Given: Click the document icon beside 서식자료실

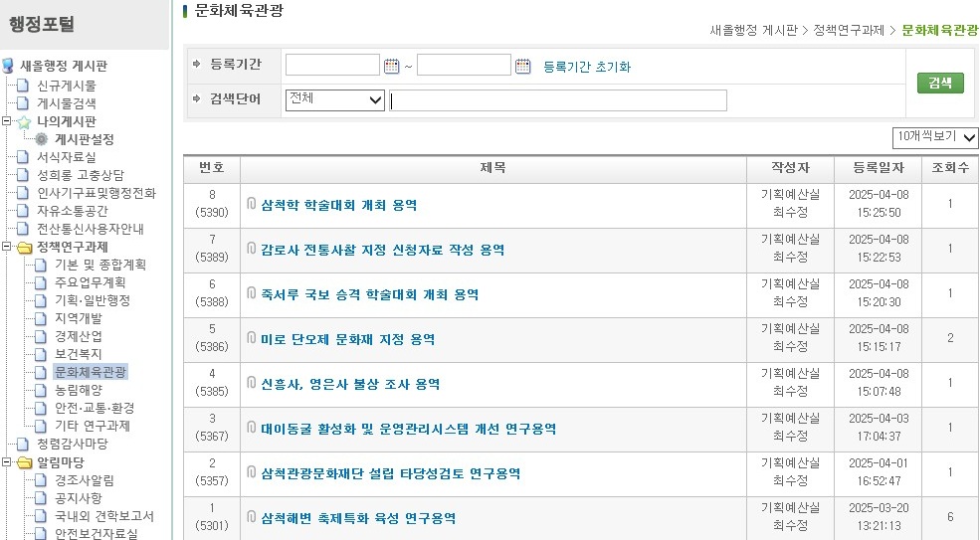Looking at the screenshot, I should click(23, 157).
